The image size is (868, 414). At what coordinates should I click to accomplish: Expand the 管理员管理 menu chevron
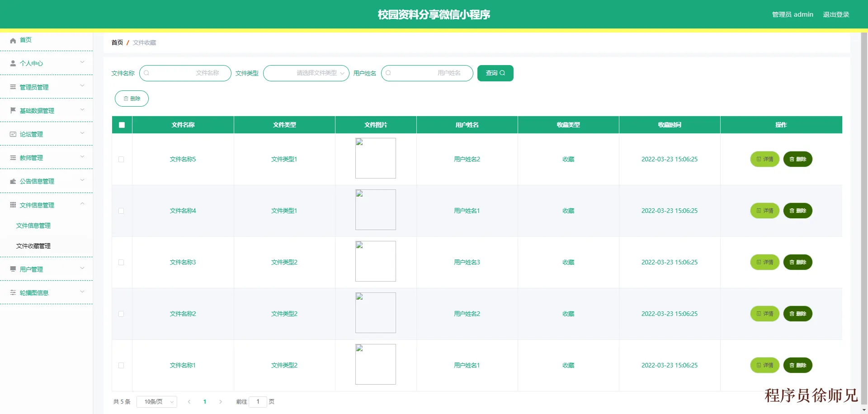click(x=82, y=86)
